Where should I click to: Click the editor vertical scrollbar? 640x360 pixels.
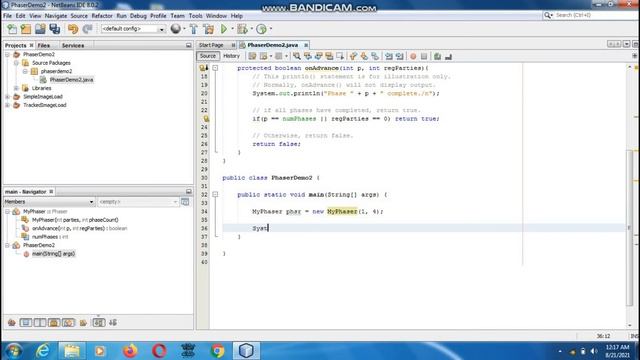pos(629,228)
